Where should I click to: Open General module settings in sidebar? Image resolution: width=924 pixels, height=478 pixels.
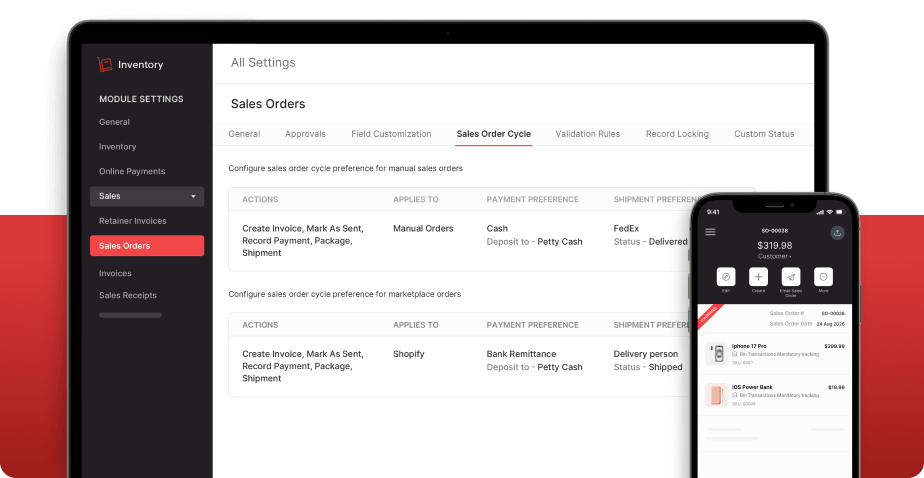pos(114,122)
